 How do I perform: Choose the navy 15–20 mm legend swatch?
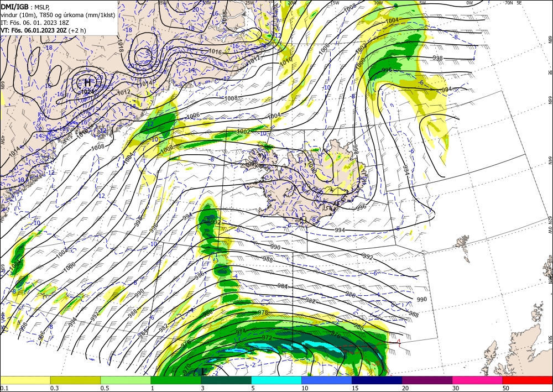click(x=377, y=380)
